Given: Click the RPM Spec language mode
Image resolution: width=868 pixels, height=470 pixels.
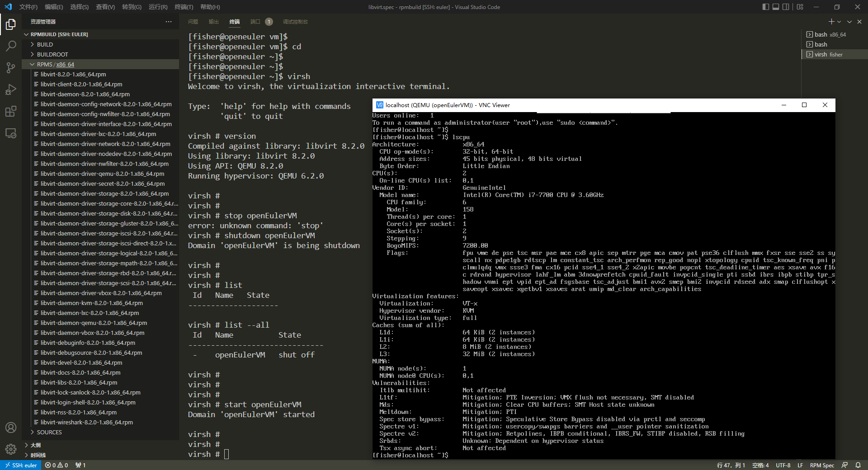Looking at the screenshot, I should click(x=822, y=465).
